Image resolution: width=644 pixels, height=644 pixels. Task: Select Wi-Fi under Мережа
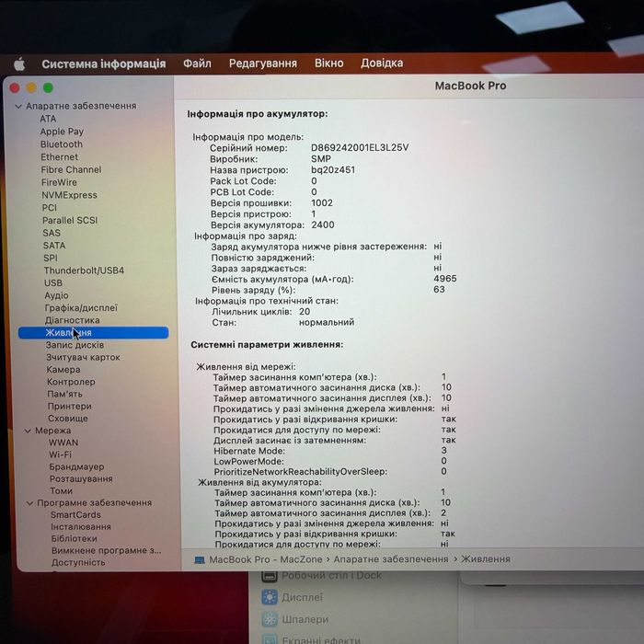pos(60,454)
